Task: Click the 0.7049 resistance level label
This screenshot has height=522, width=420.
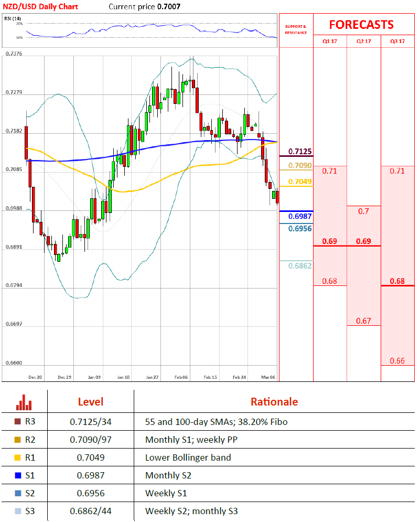Action: coord(300,182)
